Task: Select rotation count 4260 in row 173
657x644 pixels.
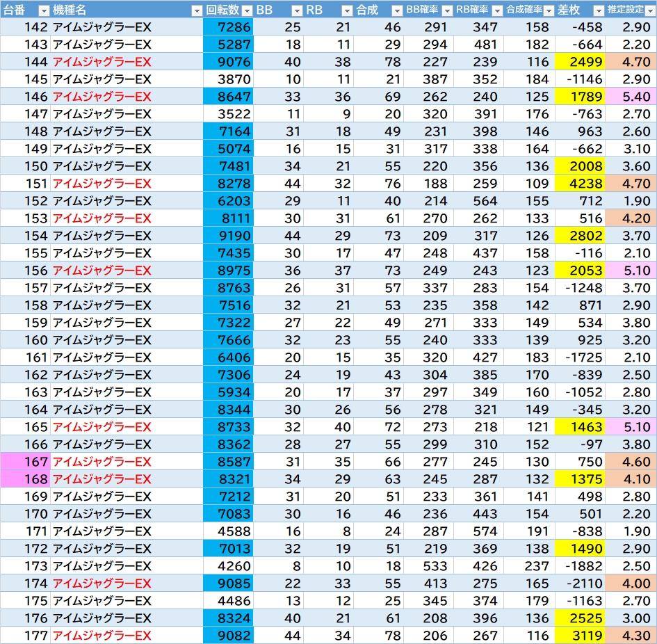Action: tap(228, 566)
